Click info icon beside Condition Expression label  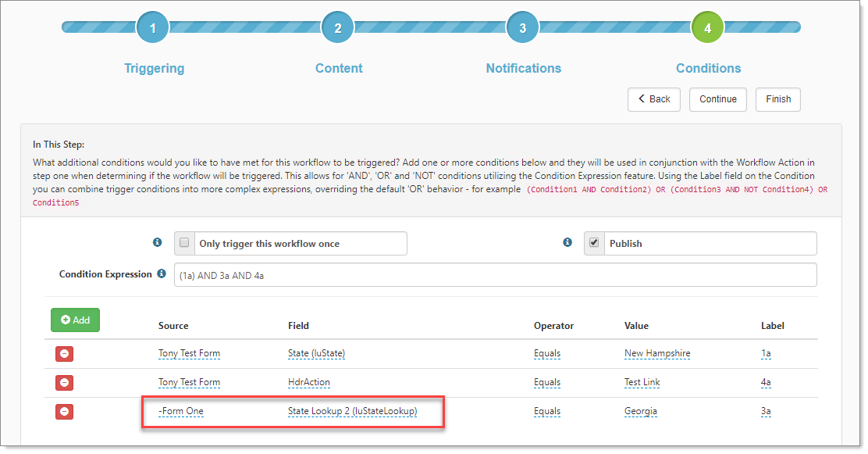pyautogui.click(x=161, y=274)
